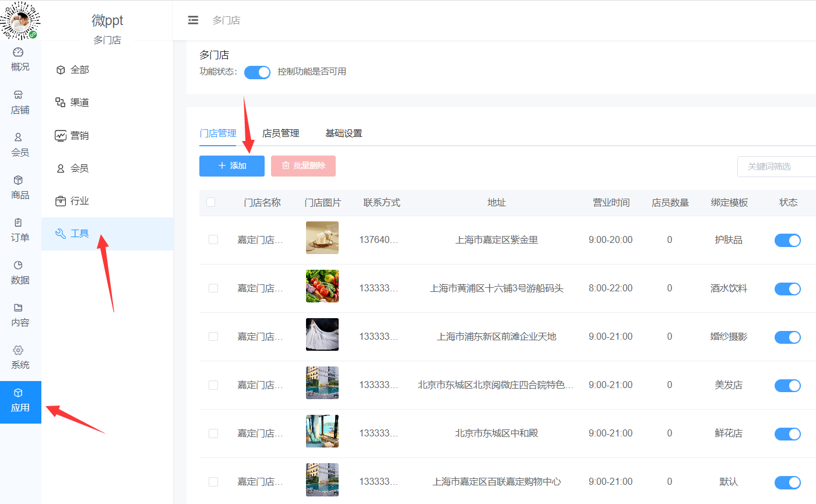Toggle status switch for 默认 row
This screenshot has height=504, width=816.
tap(787, 482)
